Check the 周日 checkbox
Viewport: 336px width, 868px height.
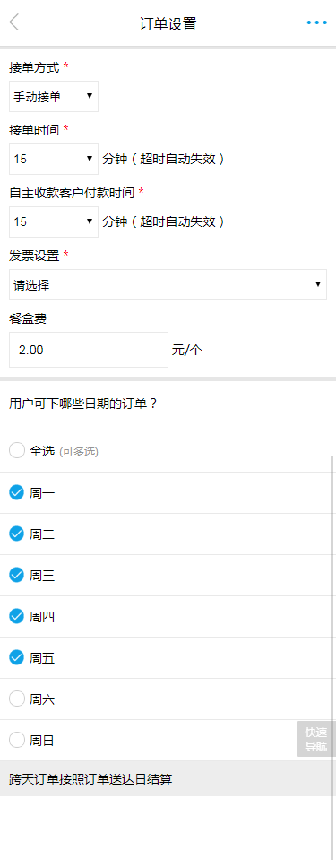pyautogui.click(x=17, y=740)
